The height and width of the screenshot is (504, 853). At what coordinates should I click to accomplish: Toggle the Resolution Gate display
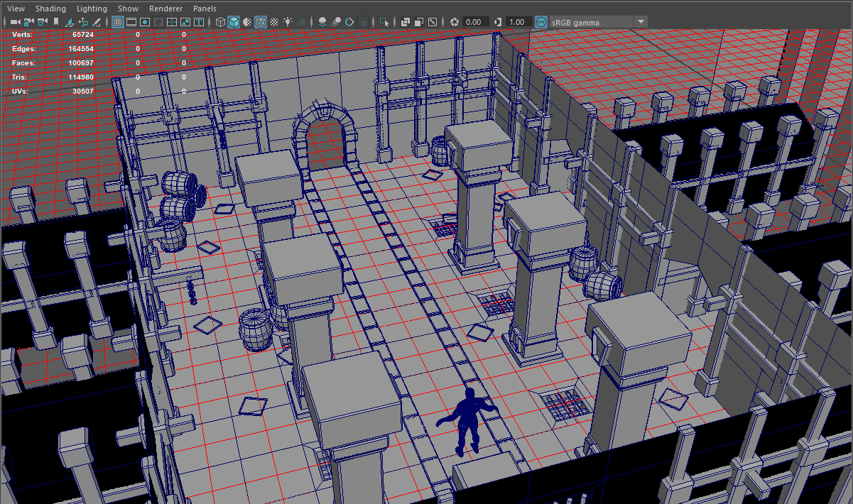pyautogui.click(x=145, y=22)
